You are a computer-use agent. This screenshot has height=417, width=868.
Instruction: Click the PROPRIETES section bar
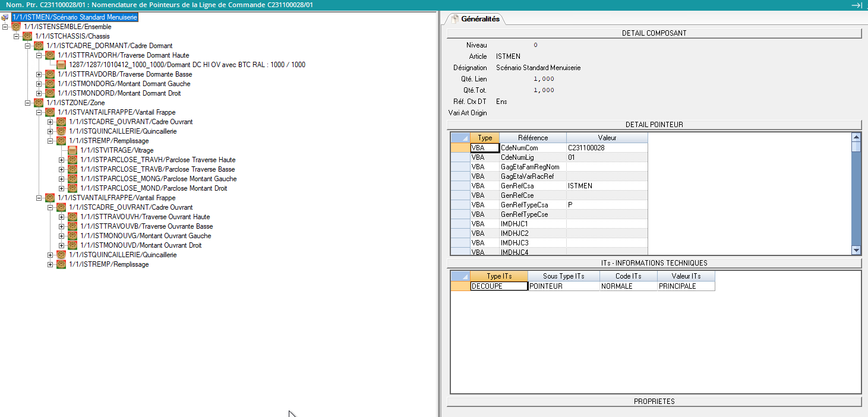pyautogui.click(x=654, y=402)
